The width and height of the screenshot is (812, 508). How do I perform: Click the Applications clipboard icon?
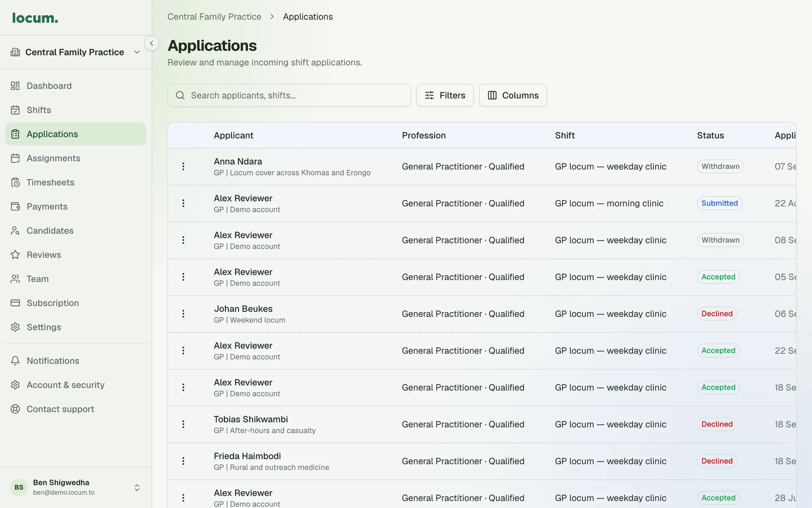[15, 134]
